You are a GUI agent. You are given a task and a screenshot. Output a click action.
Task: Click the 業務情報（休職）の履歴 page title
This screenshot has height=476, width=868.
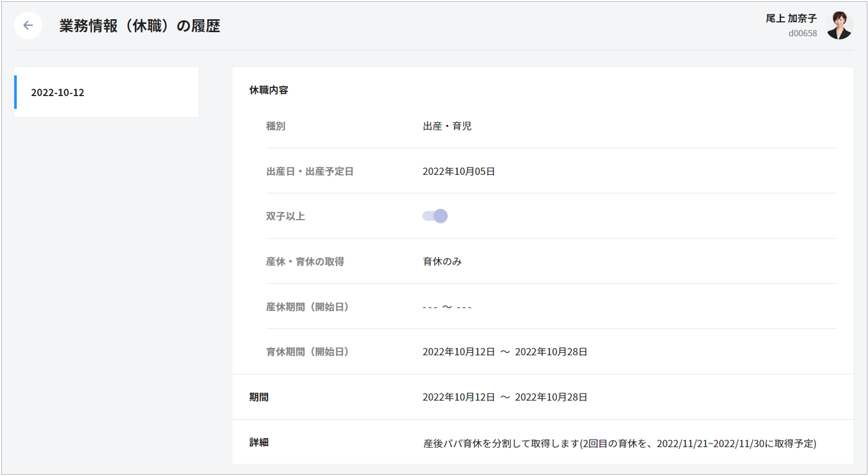pos(140,26)
